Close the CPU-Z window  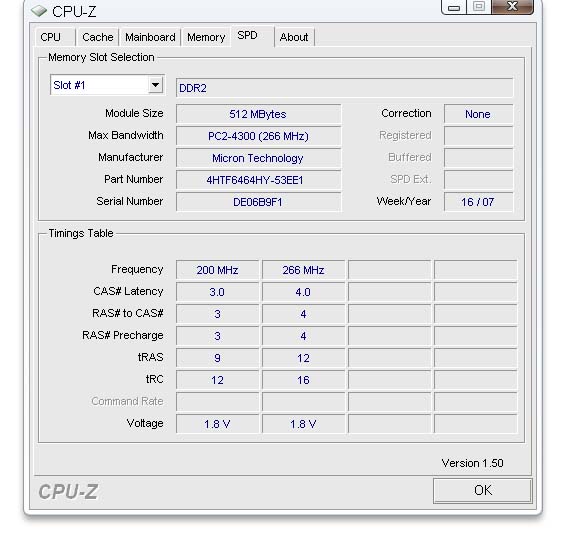[512, 7]
